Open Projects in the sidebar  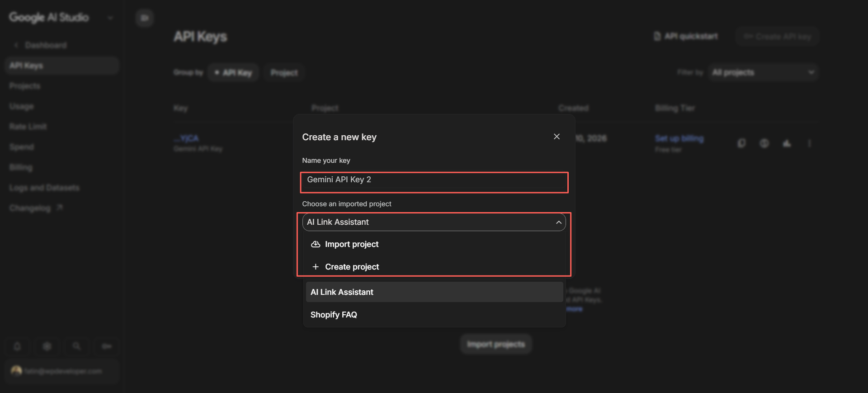[25, 86]
